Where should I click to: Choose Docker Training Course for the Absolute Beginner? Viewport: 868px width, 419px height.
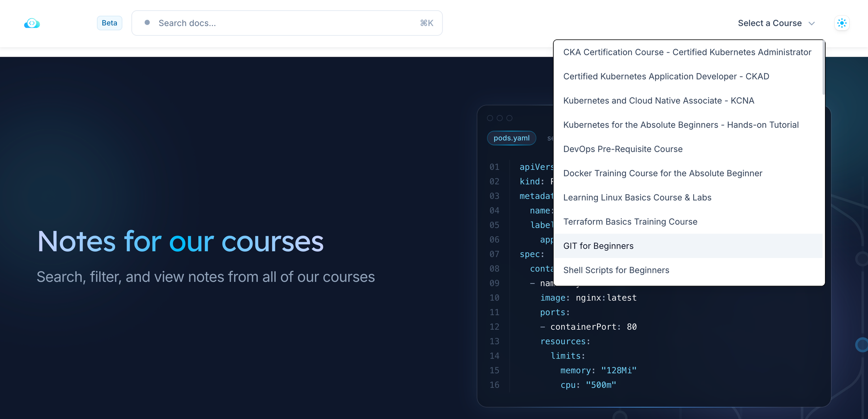663,173
